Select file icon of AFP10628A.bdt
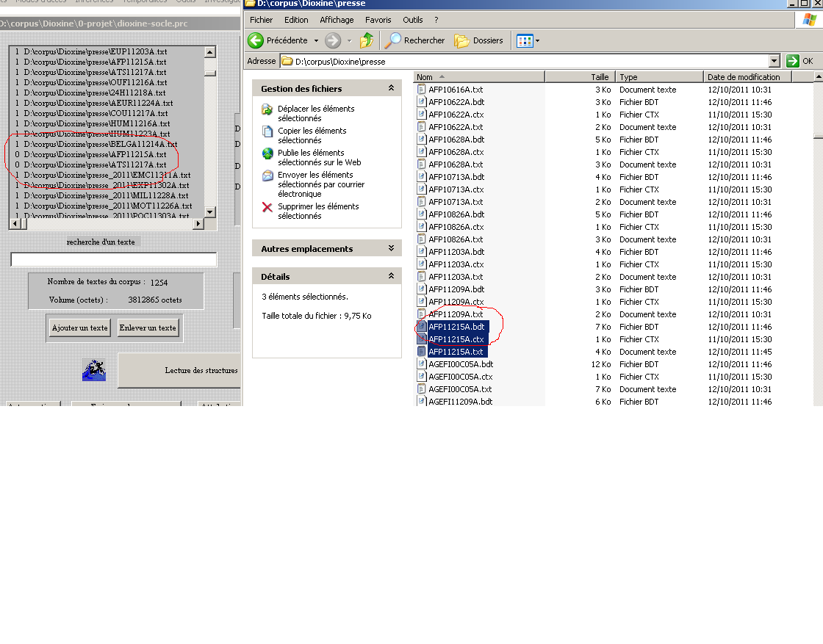This screenshot has width=823, height=644. 421,140
